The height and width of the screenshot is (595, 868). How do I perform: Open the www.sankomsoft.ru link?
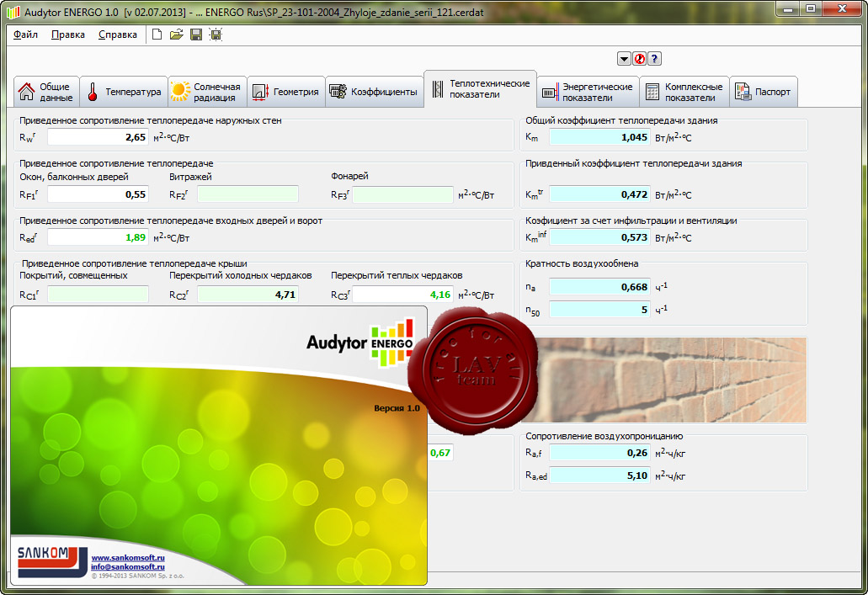point(128,558)
